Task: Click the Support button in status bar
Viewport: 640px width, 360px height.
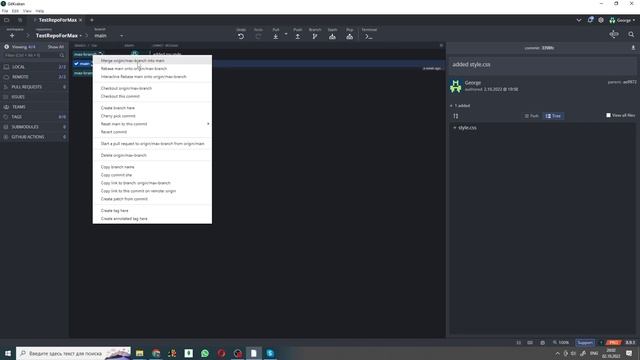Action: 584,342
